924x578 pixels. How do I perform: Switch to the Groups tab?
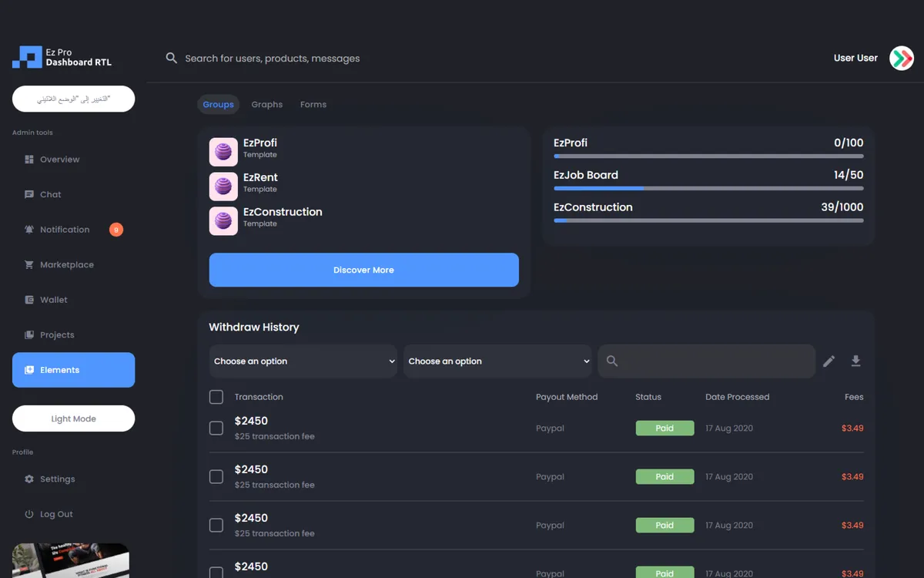(x=219, y=104)
